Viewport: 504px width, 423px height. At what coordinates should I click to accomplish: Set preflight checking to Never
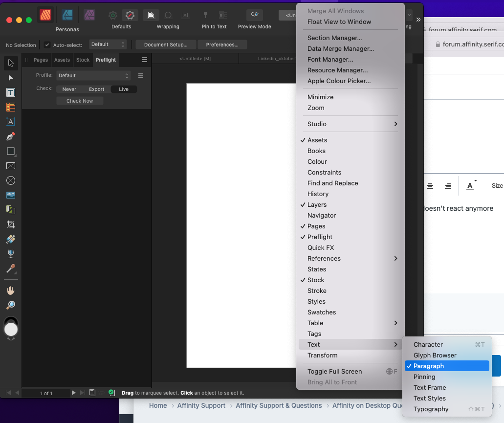tap(68, 89)
